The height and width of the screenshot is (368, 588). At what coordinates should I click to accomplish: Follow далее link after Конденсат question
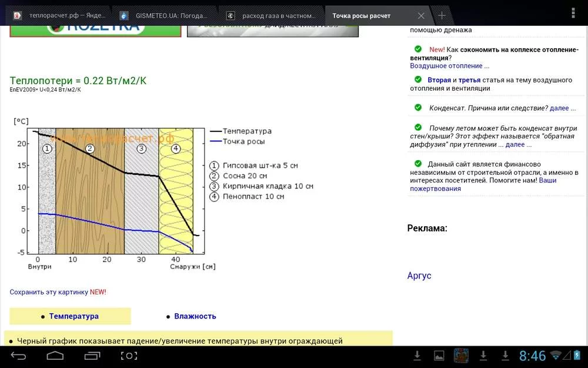[563, 108]
